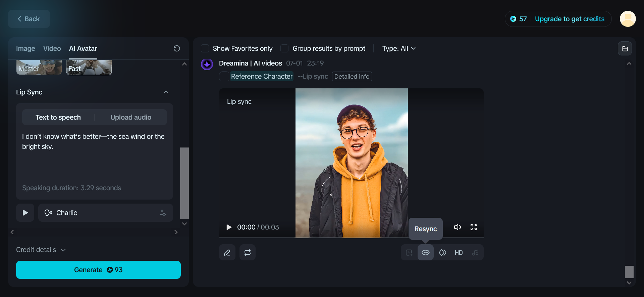
Task: Play the lip sync video
Action: click(x=229, y=227)
